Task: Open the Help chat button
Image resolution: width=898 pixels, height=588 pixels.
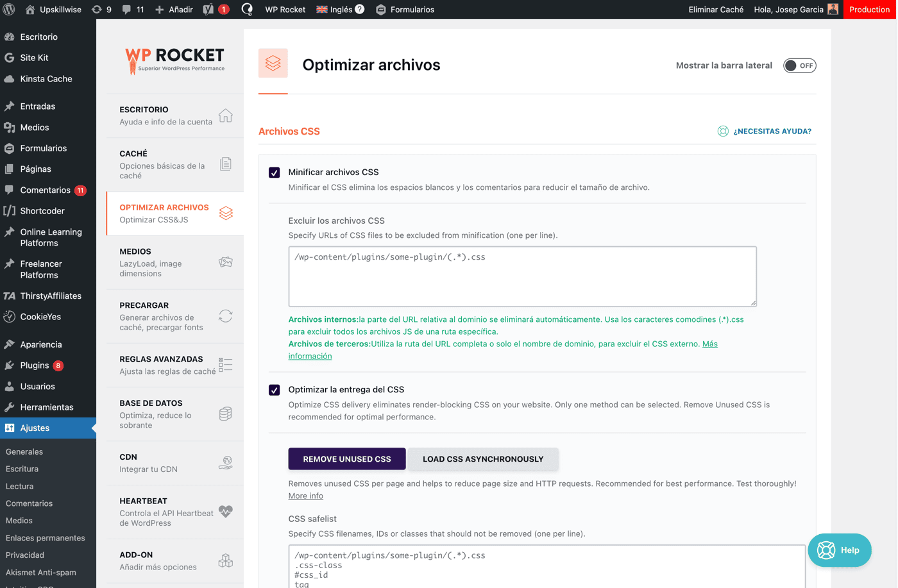Action: pyautogui.click(x=840, y=550)
